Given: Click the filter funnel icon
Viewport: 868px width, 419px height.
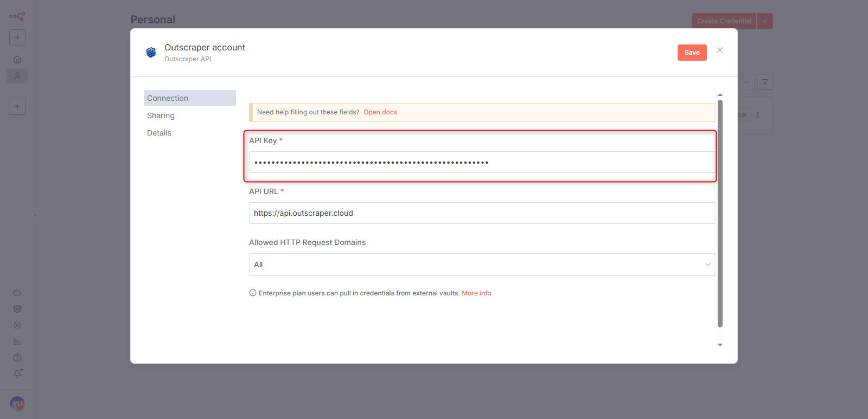Looking at the screenshot, I should (765, 82).
